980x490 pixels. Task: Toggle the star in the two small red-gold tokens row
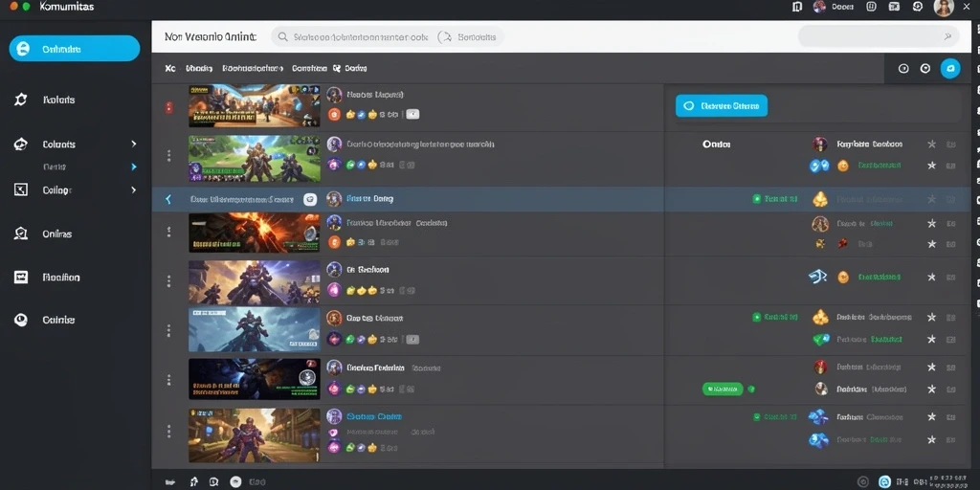click(932, 243)
